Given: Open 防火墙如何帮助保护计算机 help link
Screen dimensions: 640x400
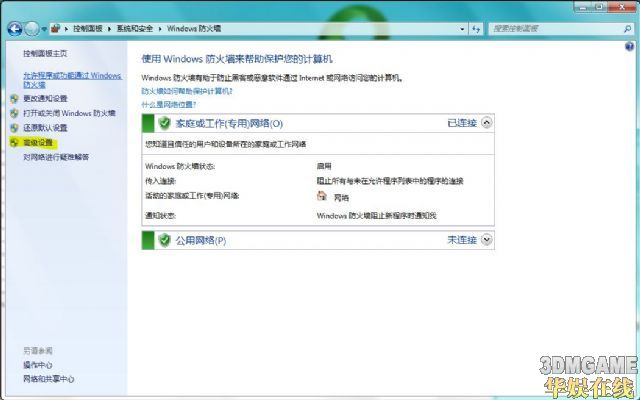Looking at the screenshot, I should click(x=187, y=91).
